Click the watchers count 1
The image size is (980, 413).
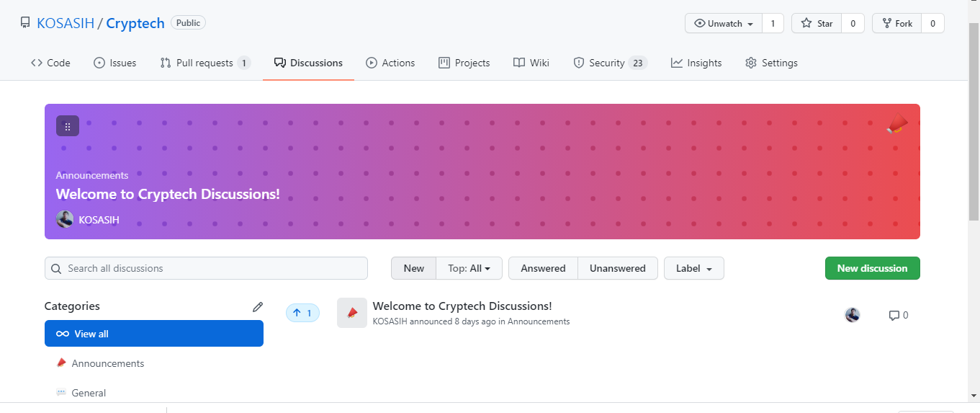pyautogui.click(x=773, y=23)
